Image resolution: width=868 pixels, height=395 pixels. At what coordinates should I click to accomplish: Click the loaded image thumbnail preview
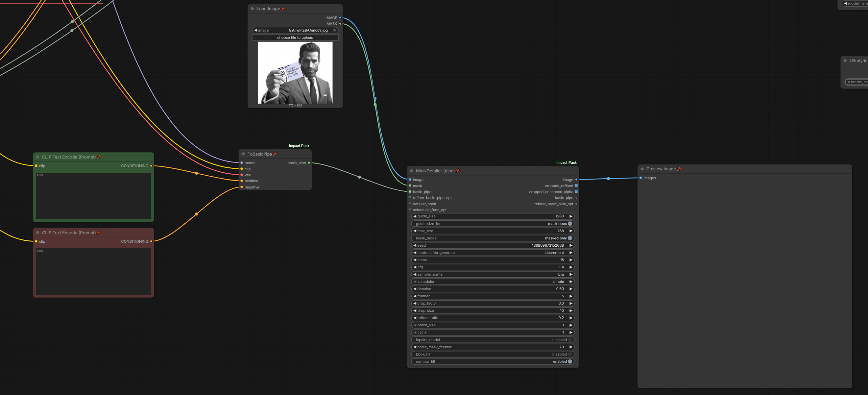point(295,72)
